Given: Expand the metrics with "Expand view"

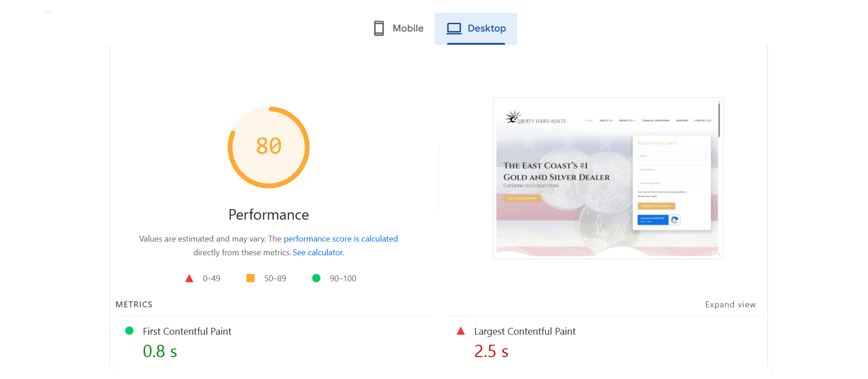Looking at the screenshot, I should click(730, 305).
